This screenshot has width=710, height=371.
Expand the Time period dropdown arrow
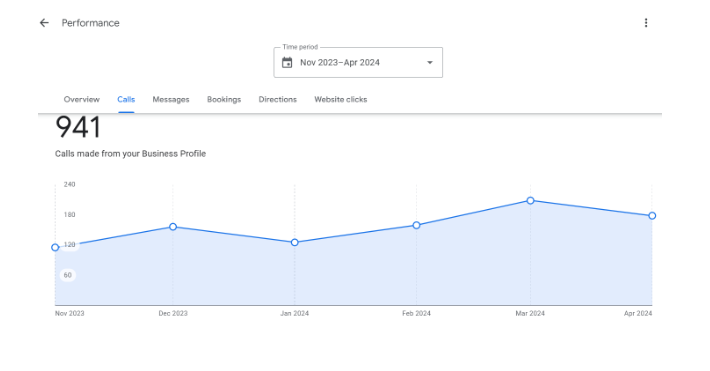coord(430,63)
